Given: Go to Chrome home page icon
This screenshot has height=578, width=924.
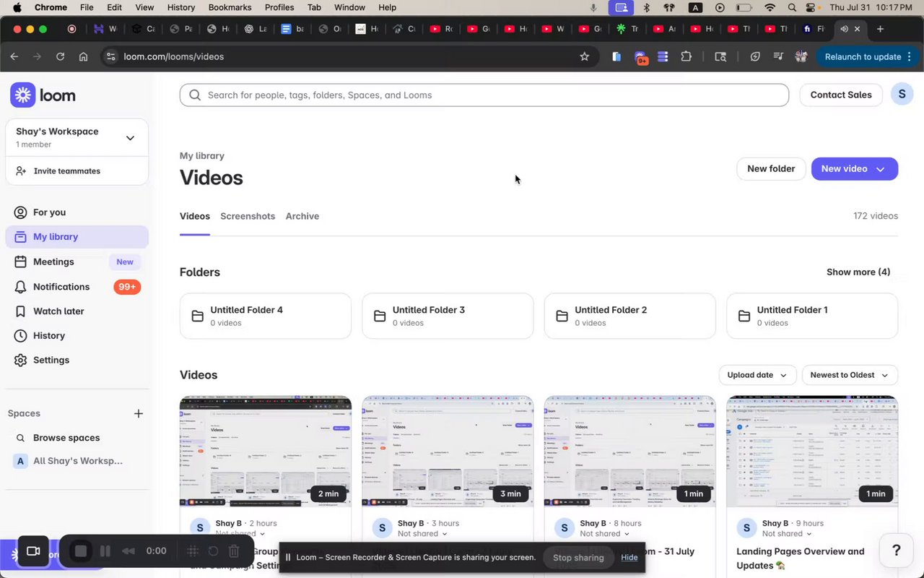Looking at the screenshot, I should (x=84, y=56).
